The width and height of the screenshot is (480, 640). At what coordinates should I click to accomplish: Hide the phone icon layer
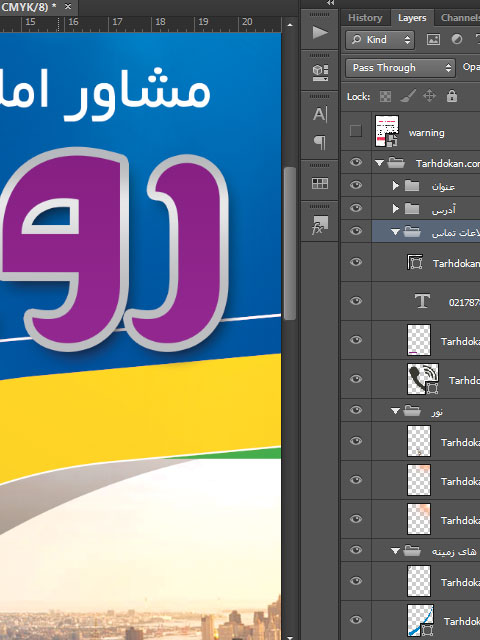[x=356, y=379]
